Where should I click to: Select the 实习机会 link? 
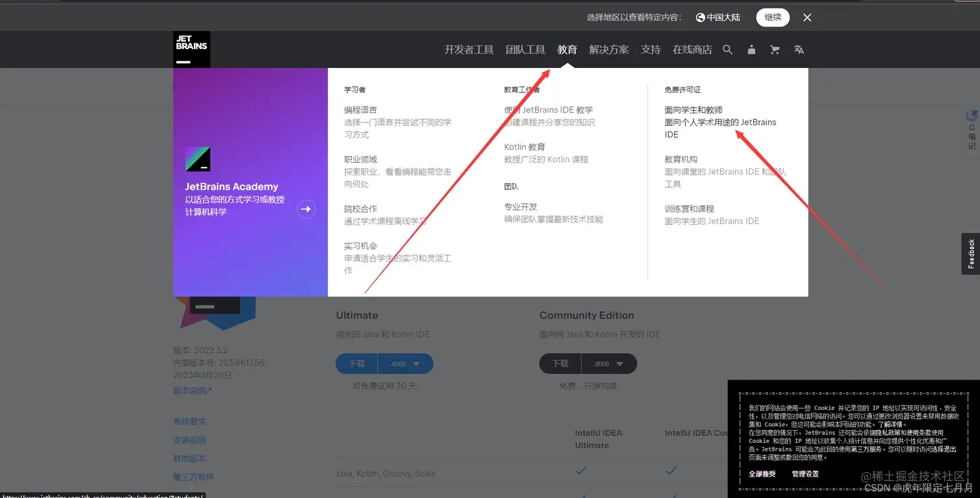coord(360,246)
